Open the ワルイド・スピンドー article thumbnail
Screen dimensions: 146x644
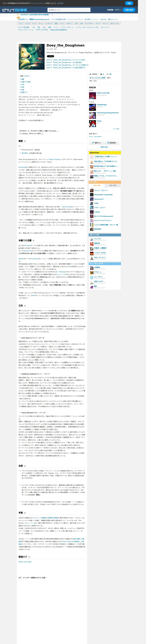click(92, 191)
